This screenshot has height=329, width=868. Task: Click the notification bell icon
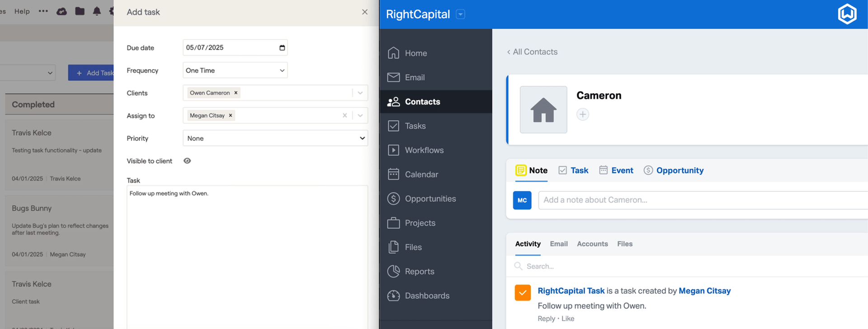tap(97, 11)
